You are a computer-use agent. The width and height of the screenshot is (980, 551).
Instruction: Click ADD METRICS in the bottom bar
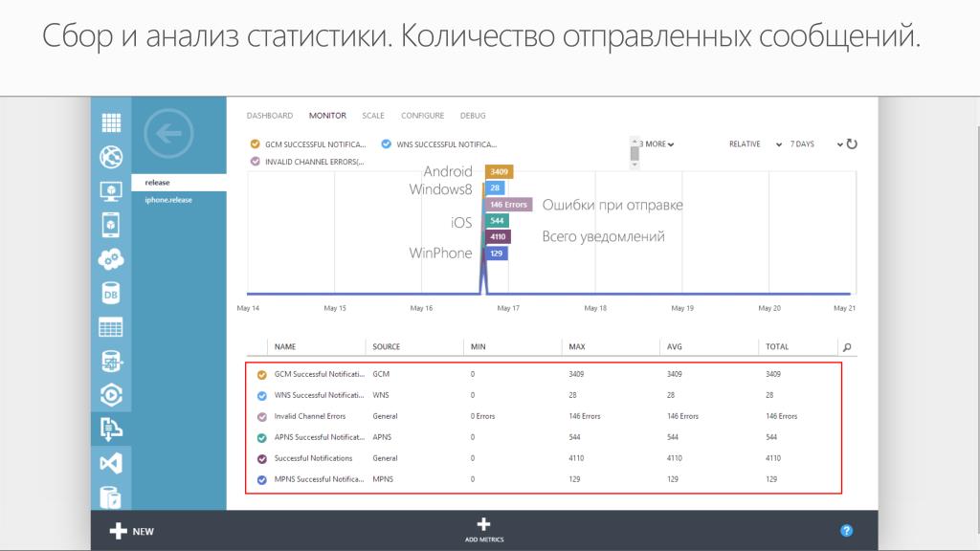pos(484,530)
